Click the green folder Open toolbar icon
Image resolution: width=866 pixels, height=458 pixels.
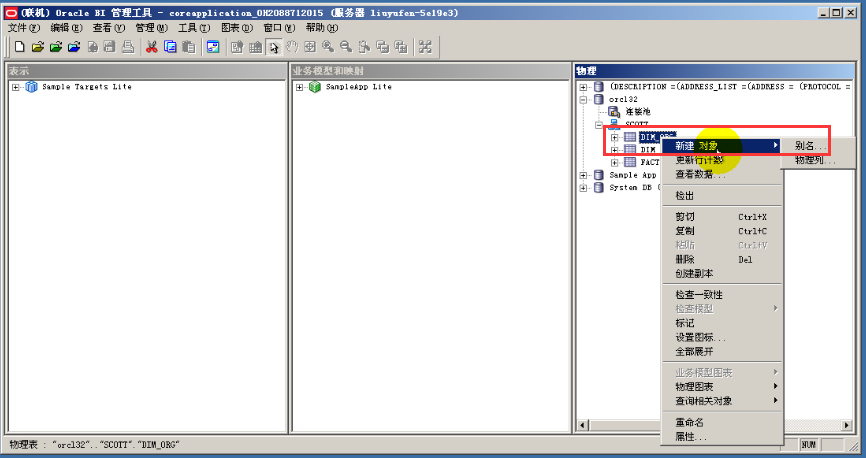click(56, 47)
